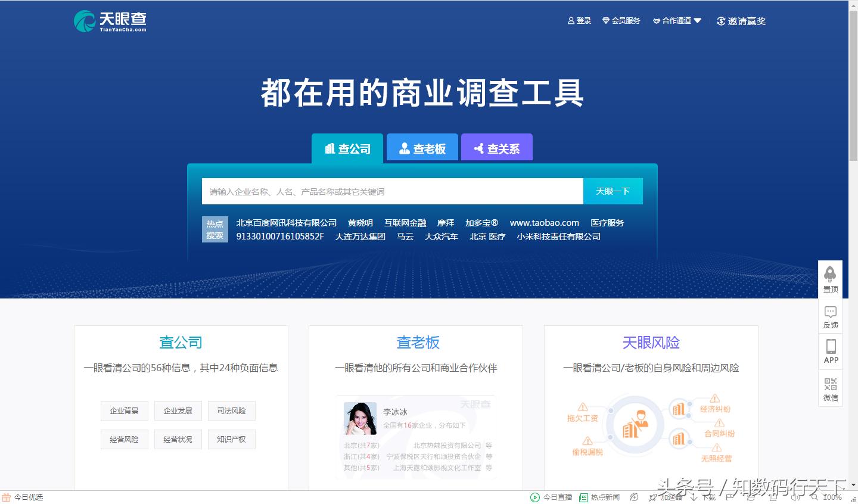Open the zoom magnifier in status bar

(x=813, y=497)
